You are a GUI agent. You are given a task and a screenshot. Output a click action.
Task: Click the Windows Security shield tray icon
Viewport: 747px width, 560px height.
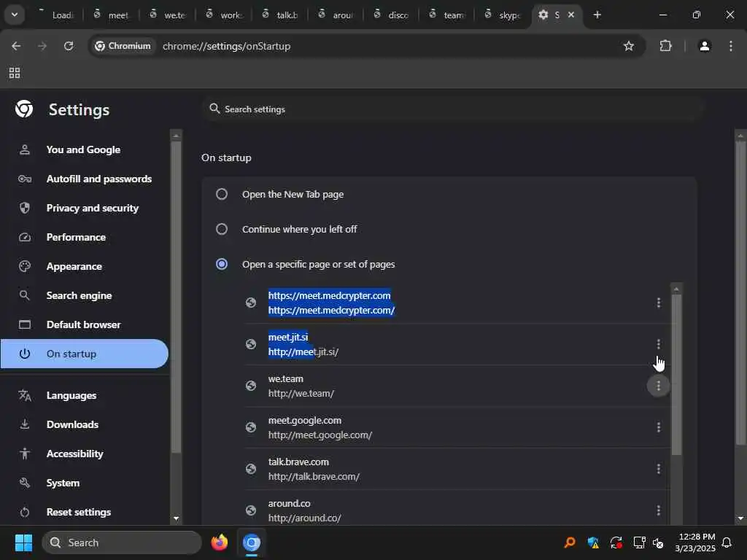tap(593, 542)
